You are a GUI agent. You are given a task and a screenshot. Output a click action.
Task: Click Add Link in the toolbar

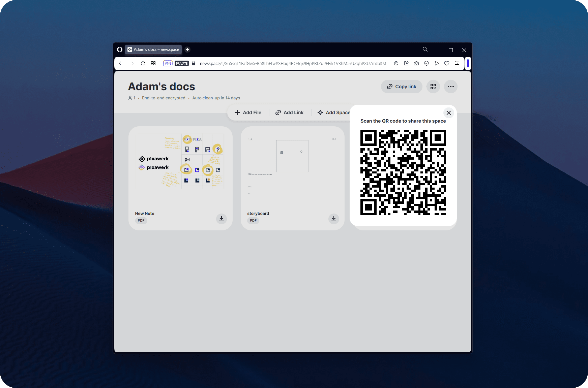tap(289, 112)
